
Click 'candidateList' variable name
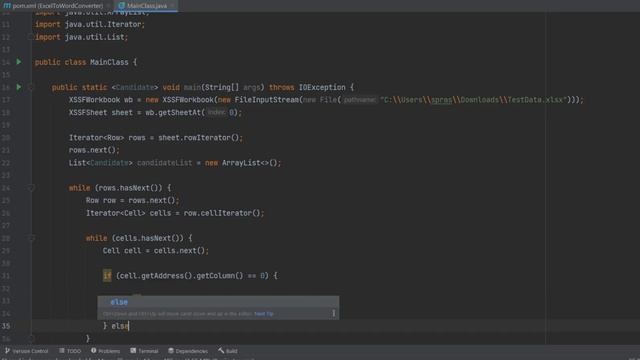point(164,163)
